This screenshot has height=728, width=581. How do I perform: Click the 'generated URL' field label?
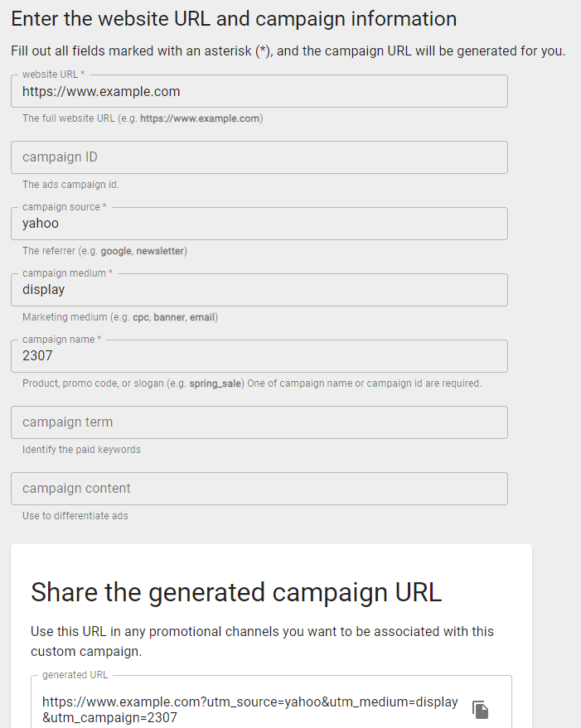coord(75,675)
